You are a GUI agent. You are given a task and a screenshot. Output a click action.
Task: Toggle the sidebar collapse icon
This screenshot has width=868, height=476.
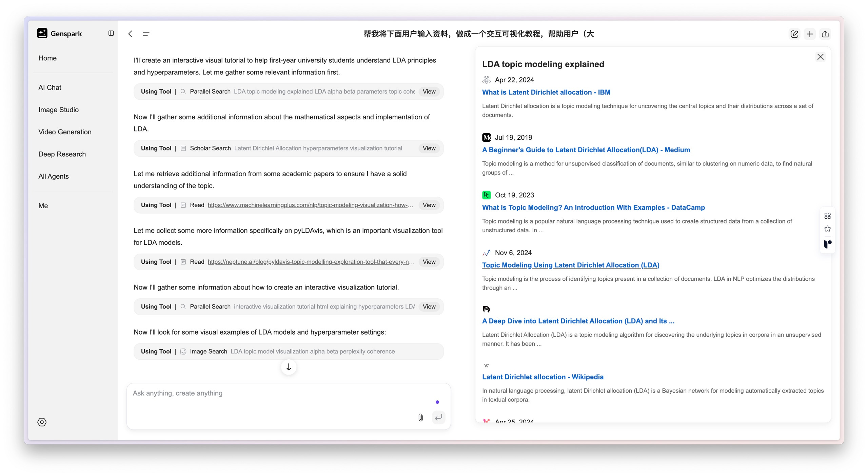click(x=111, y=33)
